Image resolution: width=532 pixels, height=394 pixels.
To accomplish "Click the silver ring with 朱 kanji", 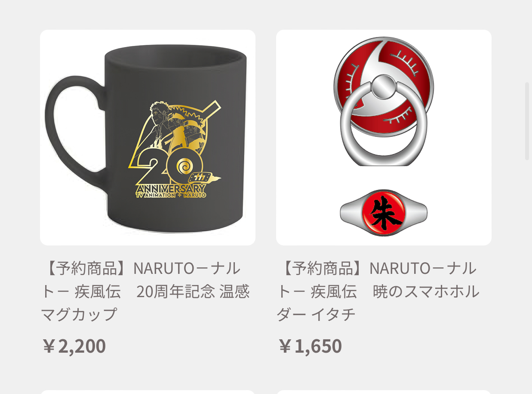I will pos(384,213).
